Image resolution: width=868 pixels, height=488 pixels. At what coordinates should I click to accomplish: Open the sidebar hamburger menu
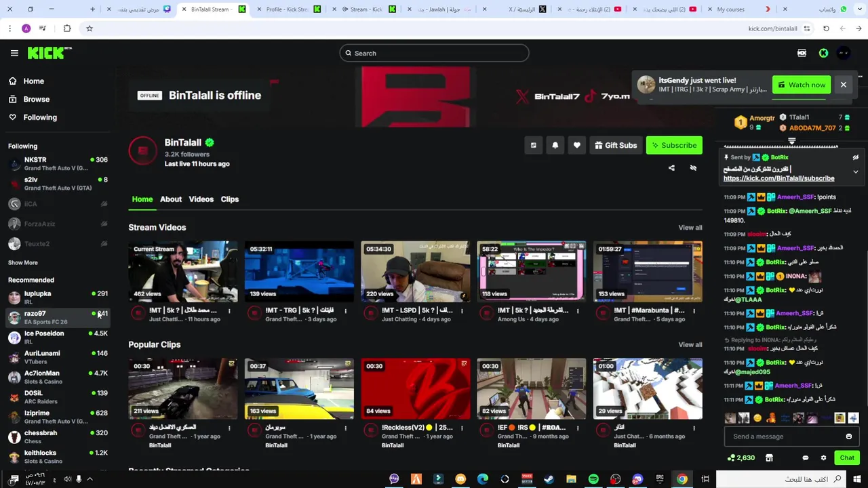pyautogui.click(x=14, y=53)
